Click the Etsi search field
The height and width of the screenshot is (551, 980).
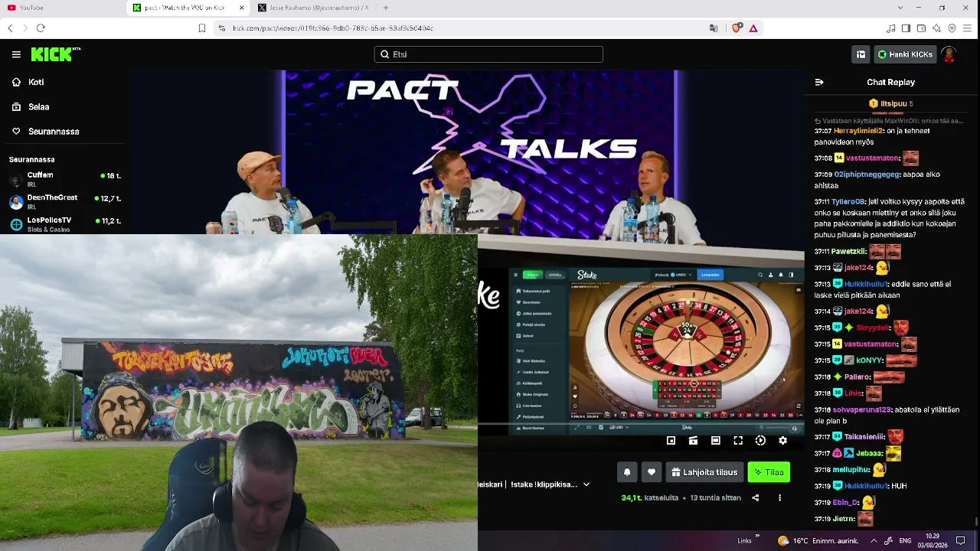point(488,54)
